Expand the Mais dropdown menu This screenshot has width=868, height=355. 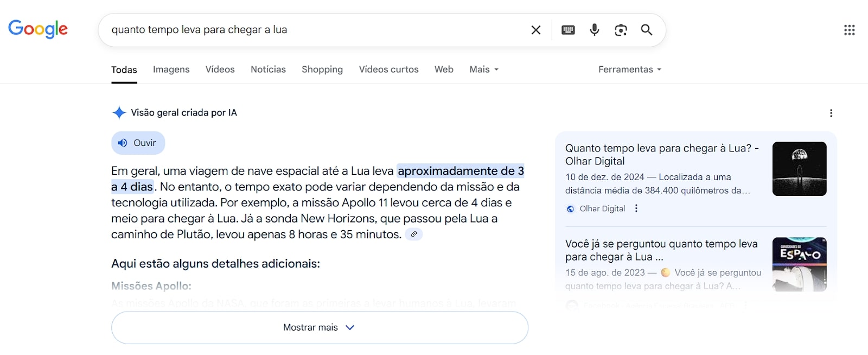tap(484, 69)
